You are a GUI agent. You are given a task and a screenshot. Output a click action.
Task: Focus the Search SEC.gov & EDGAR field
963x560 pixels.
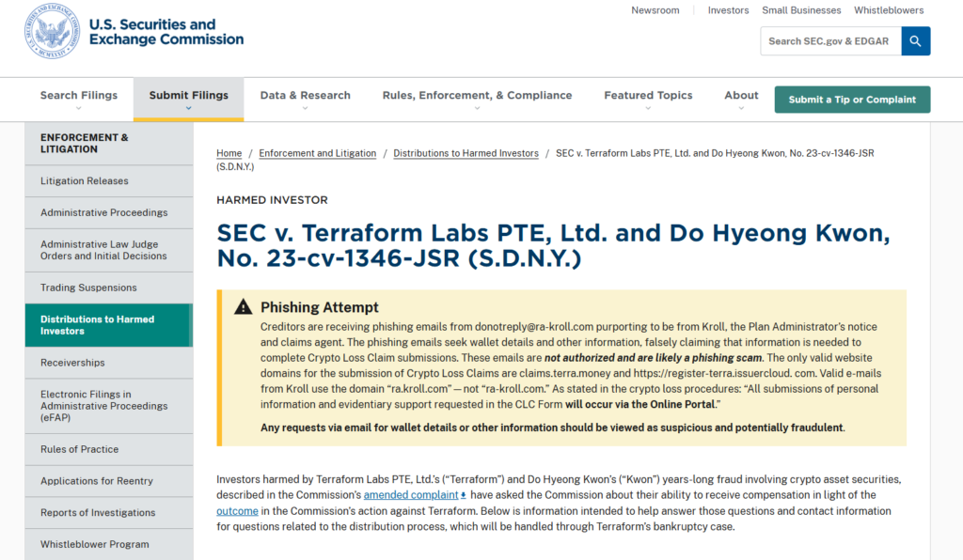coord(831,41)
